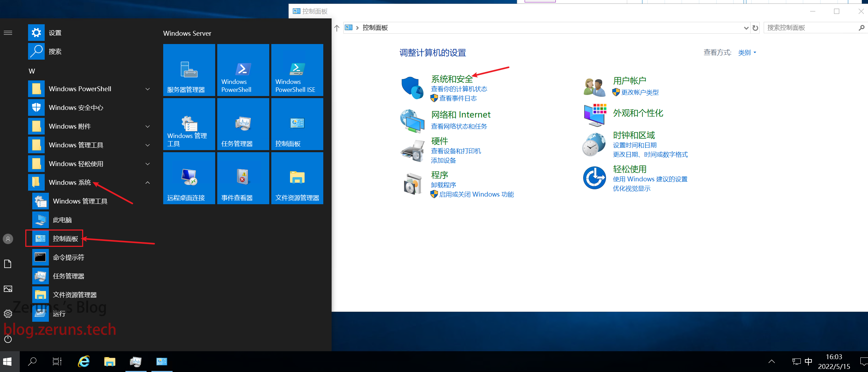This screenshot has width=868, height=372.
Task: Open the 服务器管理器 tile
Action: pos(189,70)
